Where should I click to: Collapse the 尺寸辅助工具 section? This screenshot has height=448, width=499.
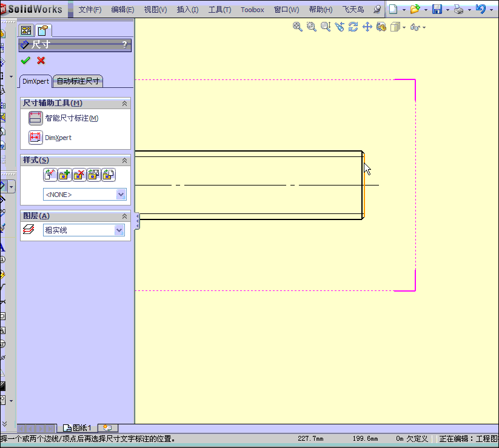pos(124,104)
